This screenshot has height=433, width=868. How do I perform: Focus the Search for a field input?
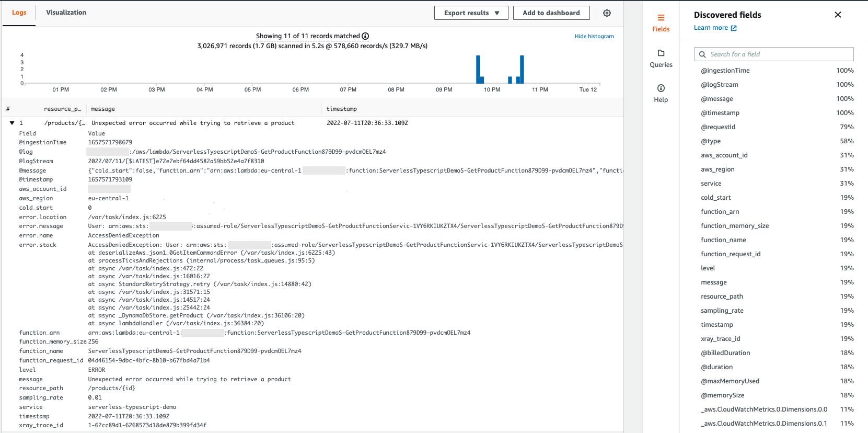pos(779,54)
